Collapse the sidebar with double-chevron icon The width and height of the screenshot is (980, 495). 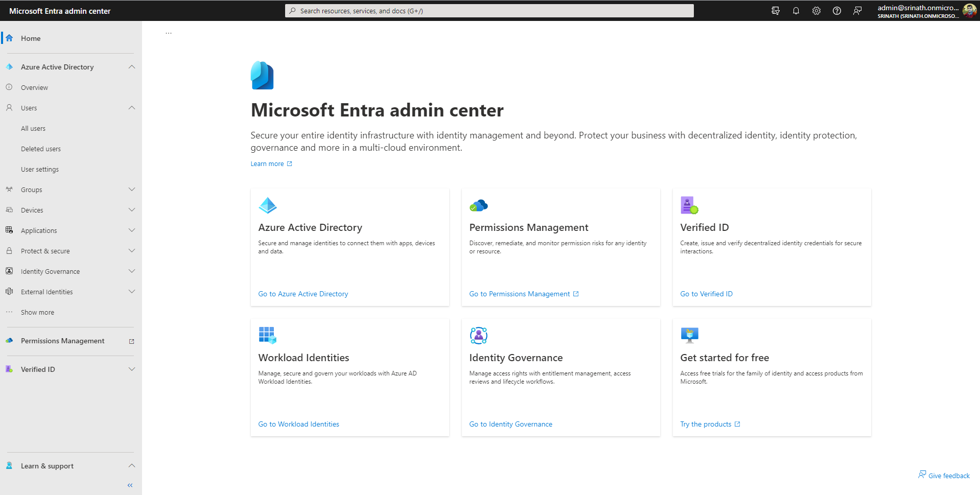pyautogui.click(x=130, y=485)
